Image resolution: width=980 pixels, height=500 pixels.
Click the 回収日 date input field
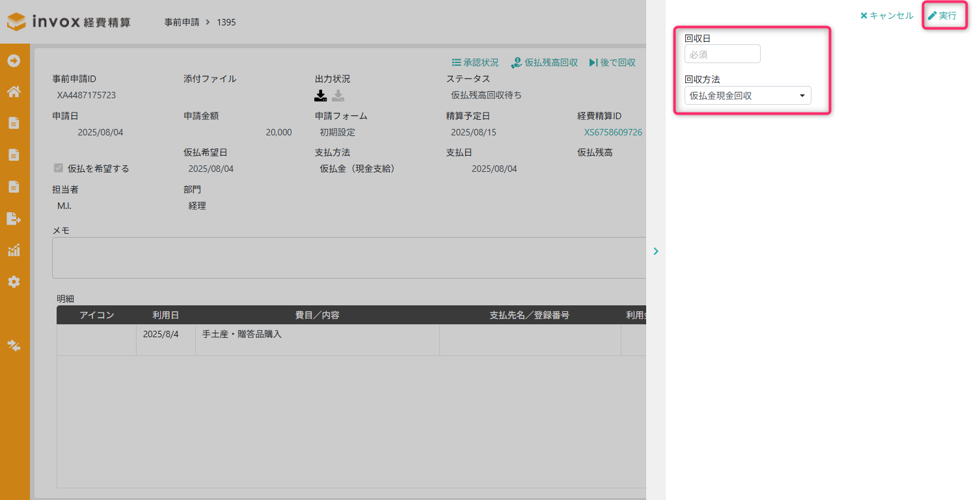[722, 54]
